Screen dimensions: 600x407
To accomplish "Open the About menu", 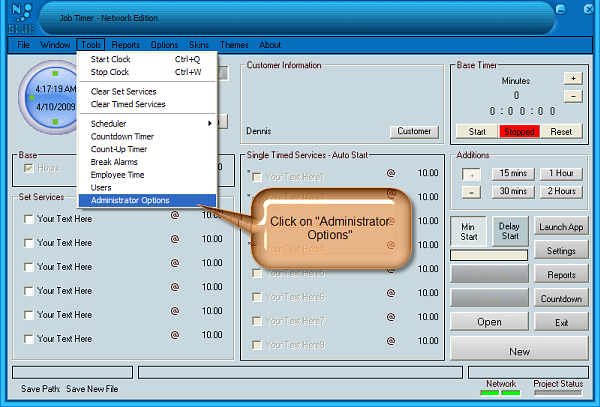I will click(x=270, y=45).
